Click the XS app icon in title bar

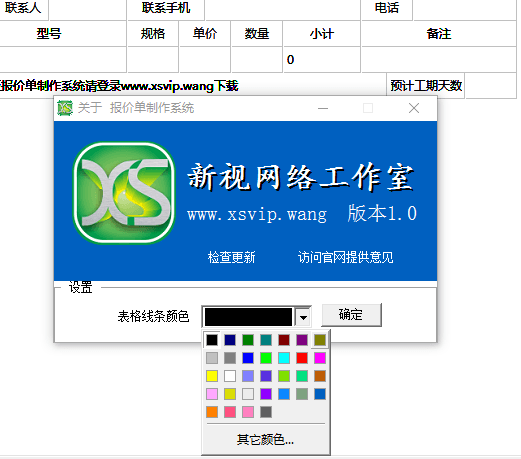coord(65,108)
